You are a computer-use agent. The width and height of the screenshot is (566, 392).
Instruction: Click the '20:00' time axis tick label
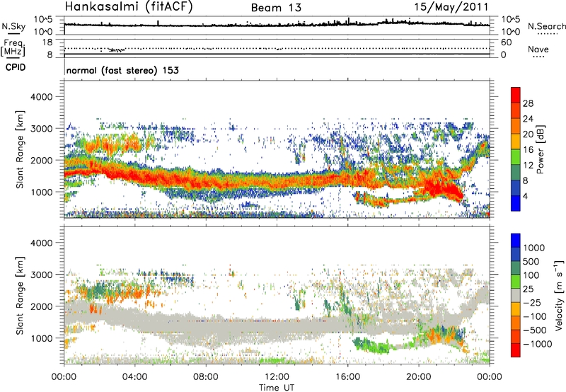(x=419, y=377)
